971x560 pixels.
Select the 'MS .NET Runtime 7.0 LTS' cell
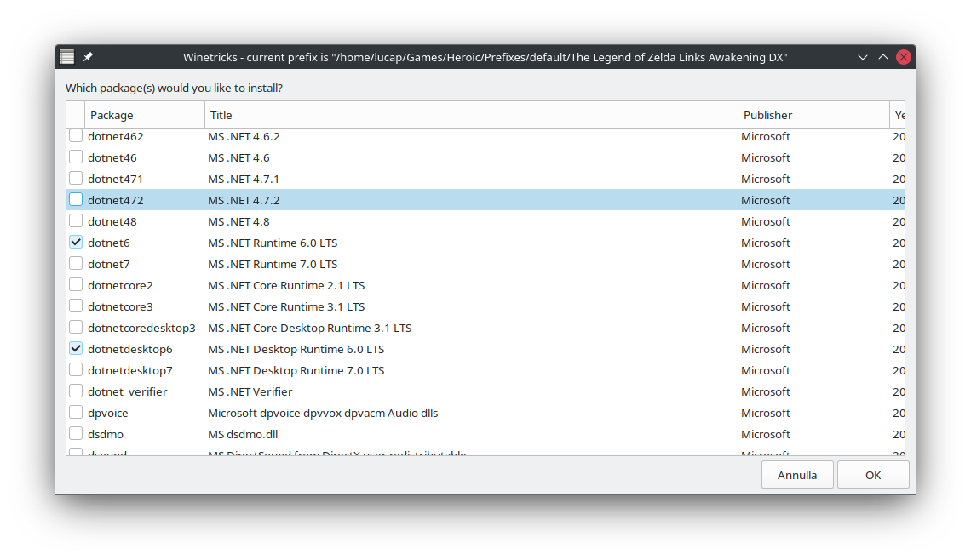(x=273, y=264)
